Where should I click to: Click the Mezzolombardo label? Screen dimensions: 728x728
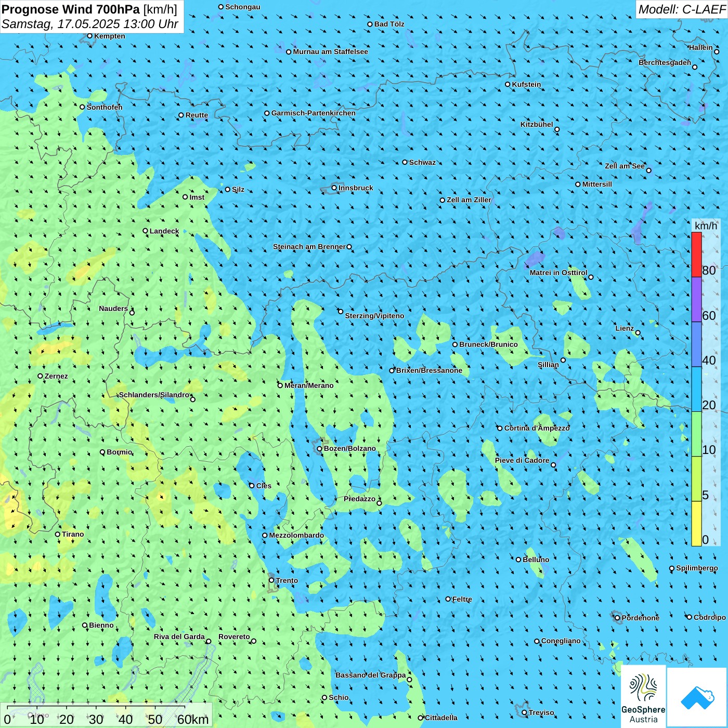[296, 535]
